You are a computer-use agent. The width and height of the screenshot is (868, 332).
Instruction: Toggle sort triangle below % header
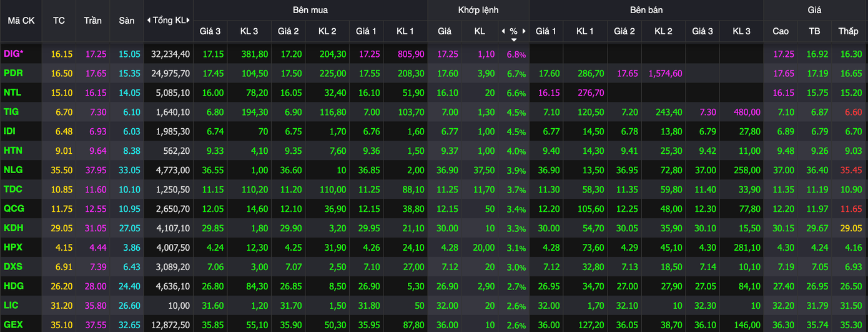coord(513,39)
